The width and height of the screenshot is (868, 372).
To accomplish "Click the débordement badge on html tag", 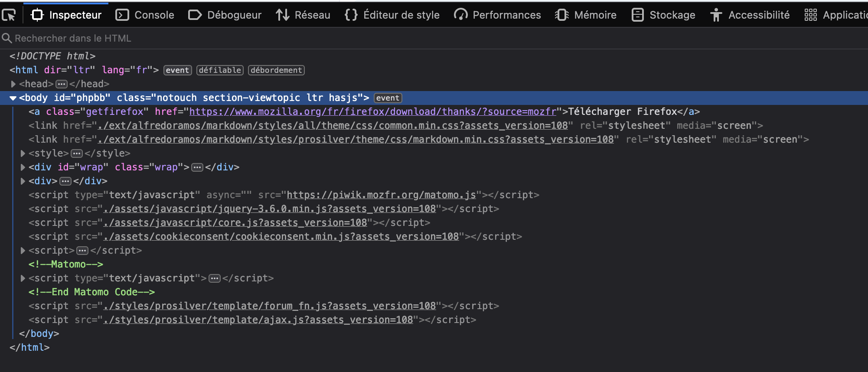I will pyautogui.click(x=276, y=70).
